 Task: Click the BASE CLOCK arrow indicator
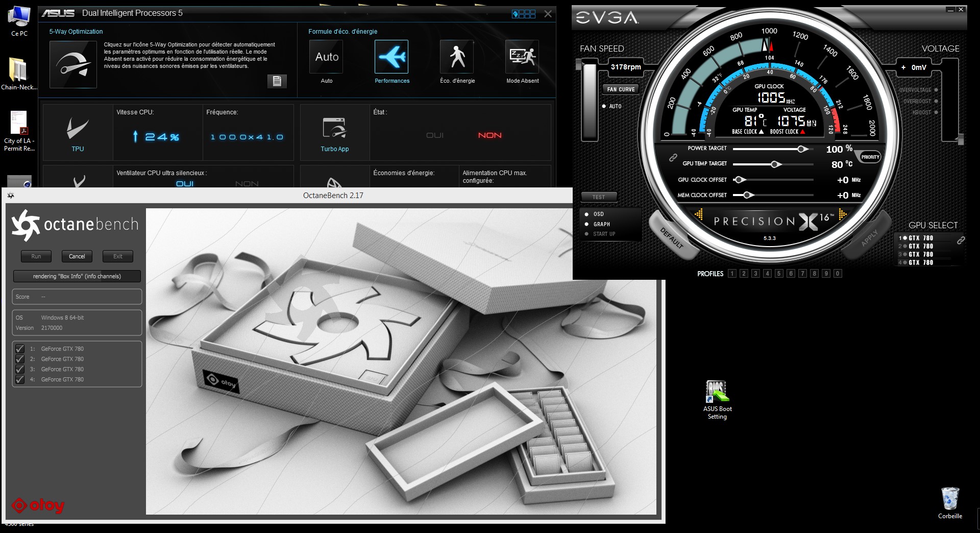coord(761,132)
